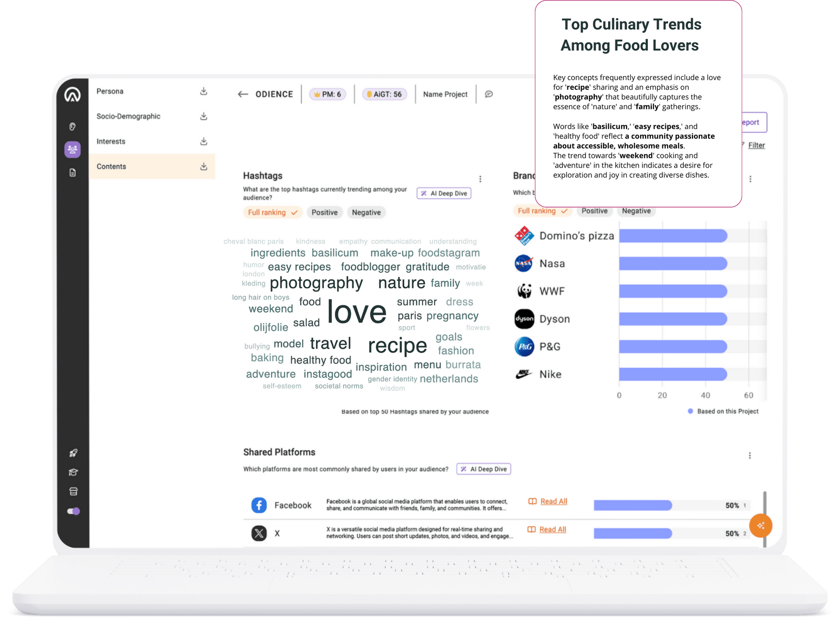The height and width of the screenshot is (618, 840).
Task: Click the Nike swoosh logo
Action: tap(524, 374)
